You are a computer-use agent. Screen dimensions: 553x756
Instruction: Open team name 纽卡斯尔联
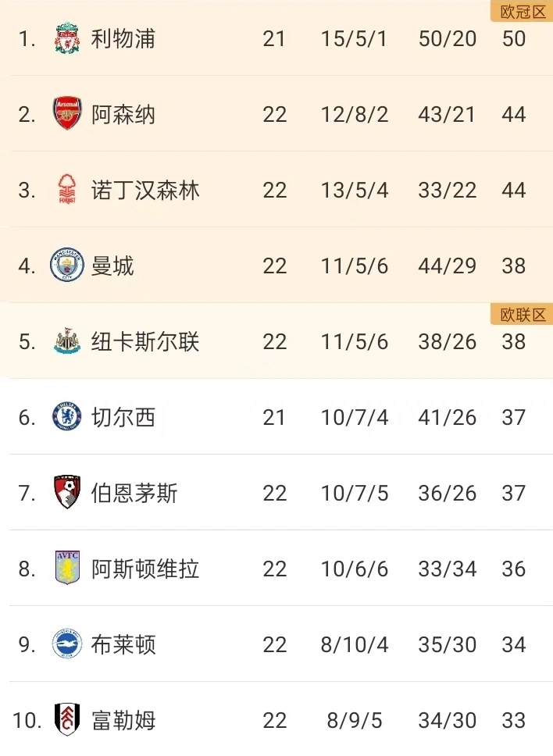145,341
